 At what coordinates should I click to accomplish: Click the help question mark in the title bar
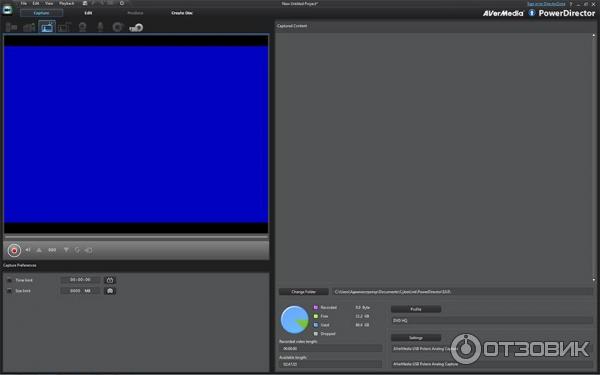tap(571, 4)
